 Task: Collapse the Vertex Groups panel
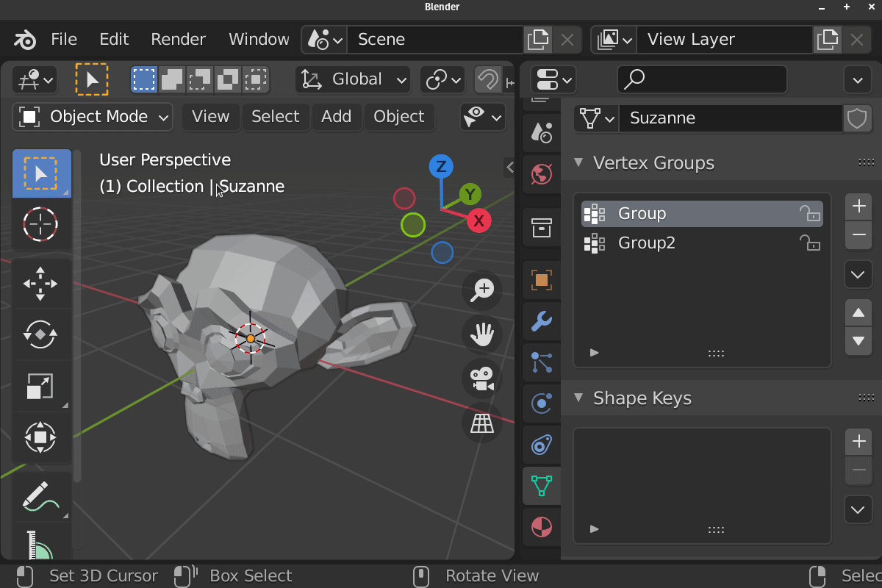[578, 163]
